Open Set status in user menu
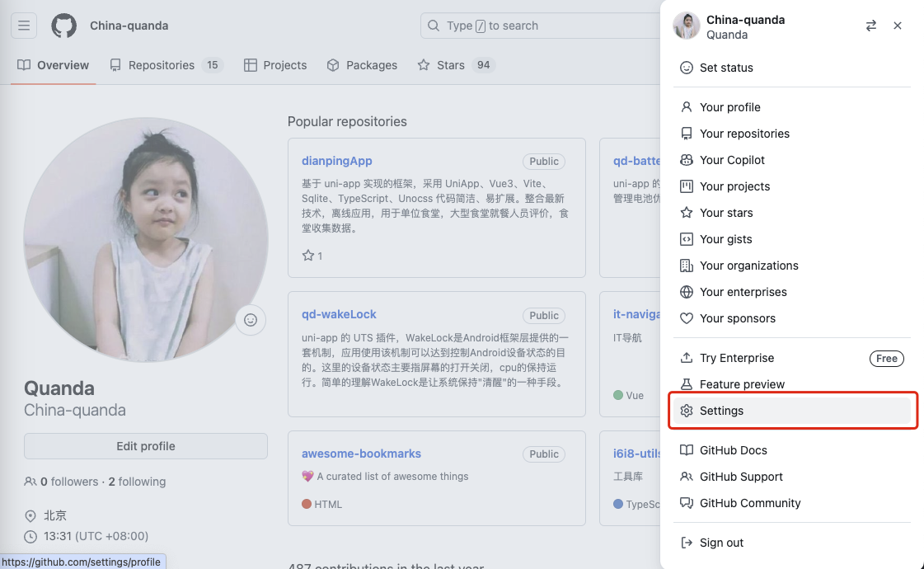This screenshot has height=569, width=924. [x=725, y=68]
